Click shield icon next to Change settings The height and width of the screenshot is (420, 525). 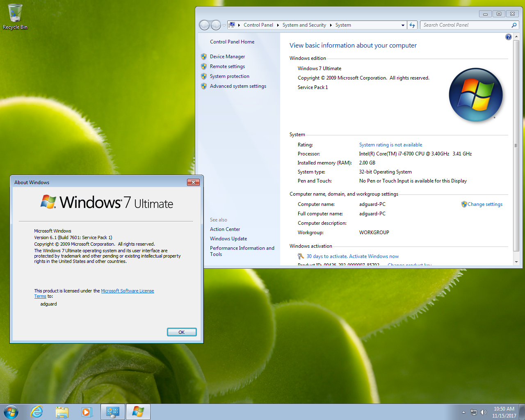point(464,204)
